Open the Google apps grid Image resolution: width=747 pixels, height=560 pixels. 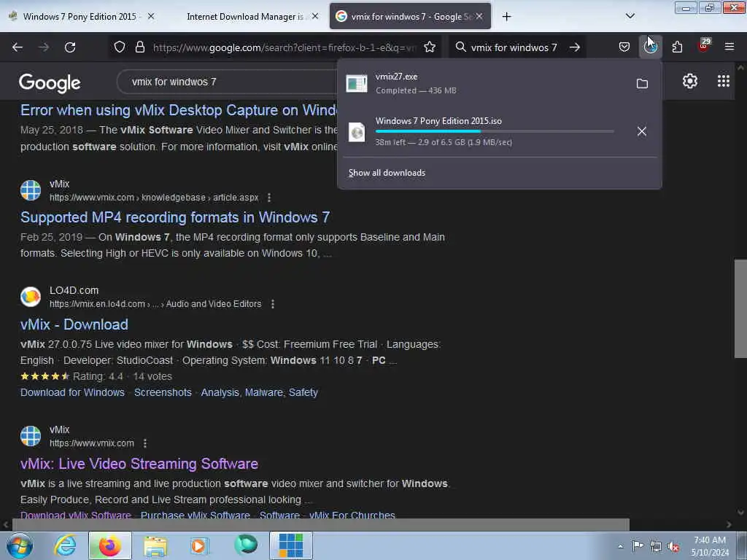point(723,82)
